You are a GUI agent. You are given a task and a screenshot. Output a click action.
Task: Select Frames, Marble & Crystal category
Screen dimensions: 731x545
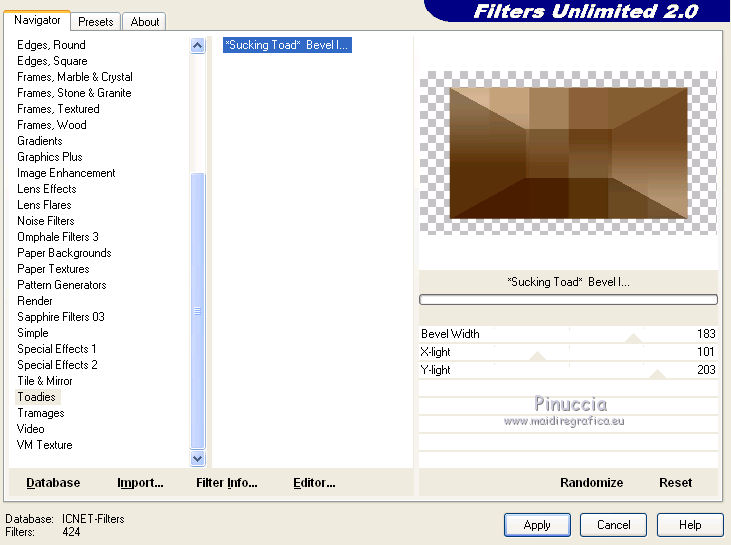[x=75, y=77]
